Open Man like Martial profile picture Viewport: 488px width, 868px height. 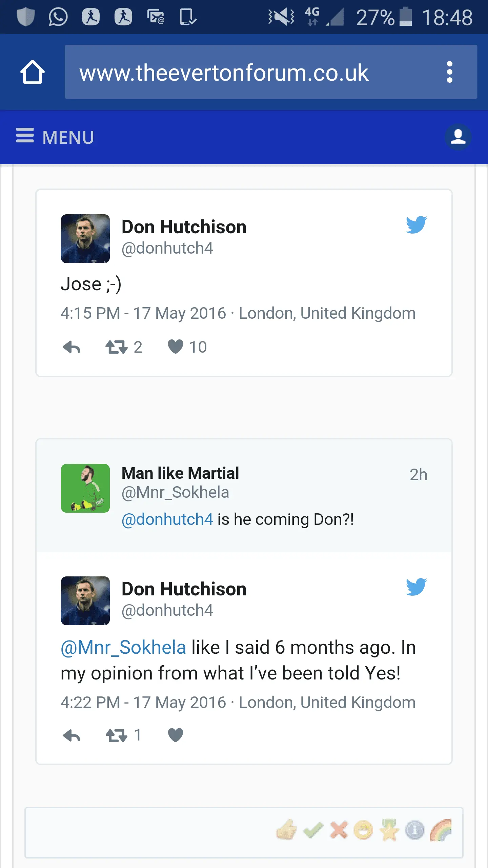click(x=85, y=488)
